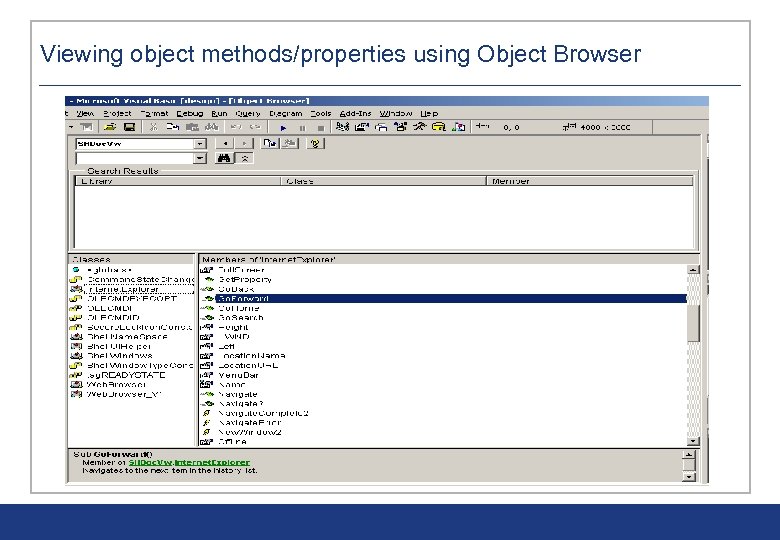The width and height of the screenshot is (780, 540).
Task: Click the Search binoculars button in Object Browser
Action: (x=224, y=158)
